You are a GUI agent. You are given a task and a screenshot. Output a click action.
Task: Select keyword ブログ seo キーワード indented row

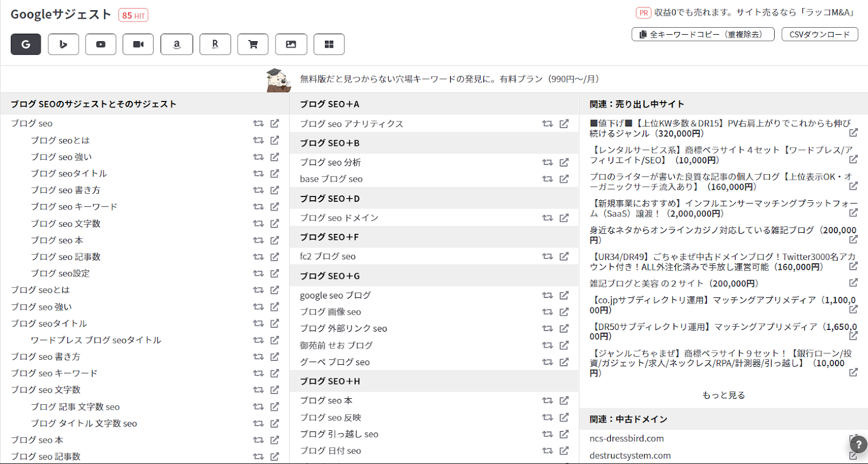point(74,207)
